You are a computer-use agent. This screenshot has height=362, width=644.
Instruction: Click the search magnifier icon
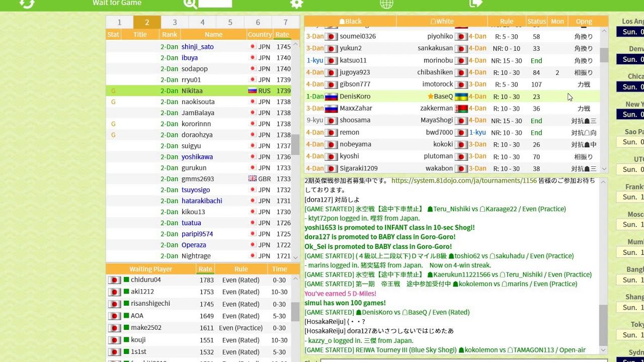tap(190, 4)
